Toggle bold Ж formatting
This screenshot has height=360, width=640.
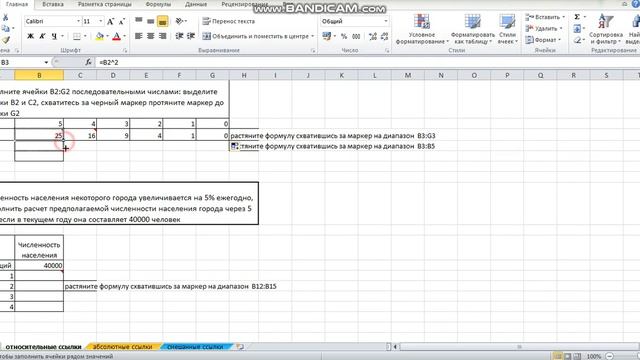pyautogui.click(x=30, y=36)
